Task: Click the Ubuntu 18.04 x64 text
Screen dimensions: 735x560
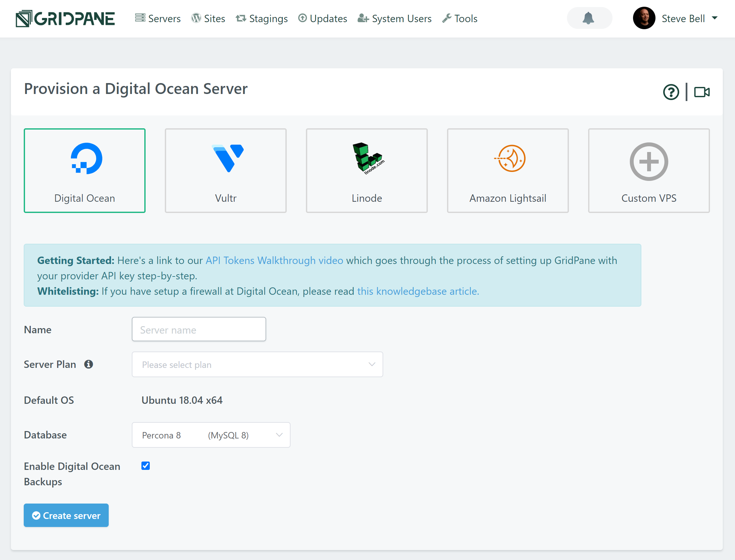Action: pyautogui.click(x=182, y=400)
